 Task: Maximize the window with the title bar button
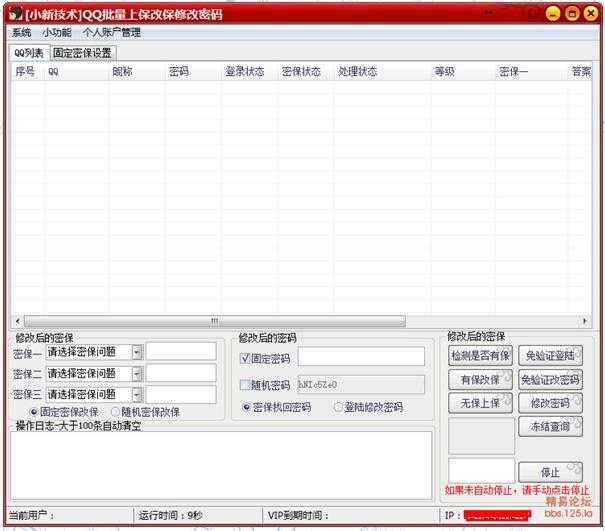[x=572, y=14]
